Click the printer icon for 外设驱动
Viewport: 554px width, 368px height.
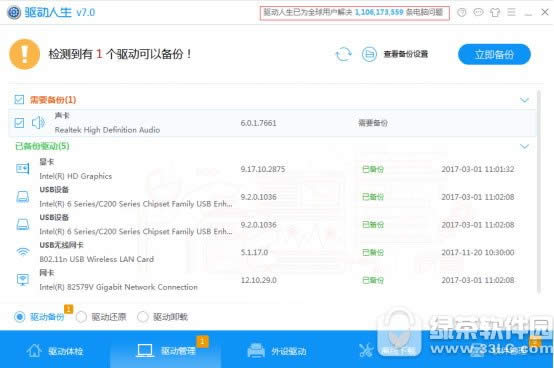[256, 351]
